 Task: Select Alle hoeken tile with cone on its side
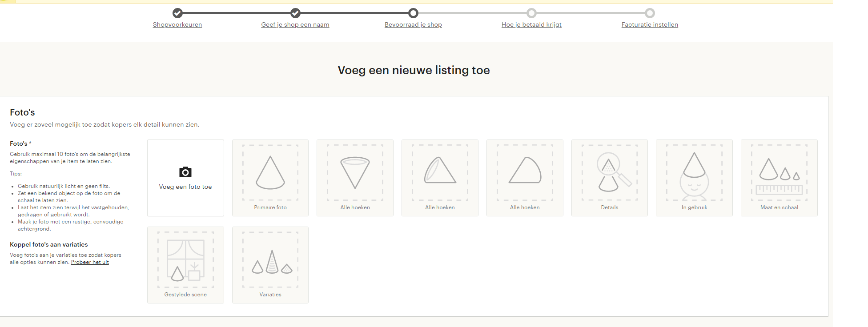[525, 178]
